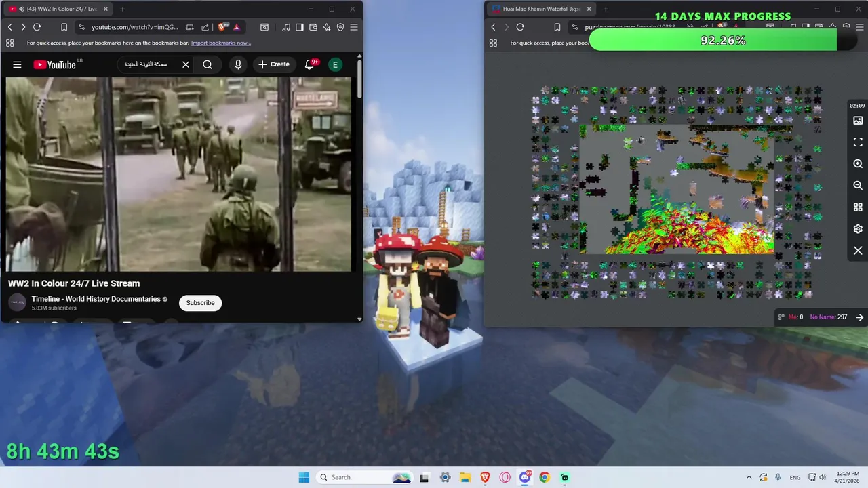Open YouTube notifications bell
This screenshot has height=488, width=868.
310,64
